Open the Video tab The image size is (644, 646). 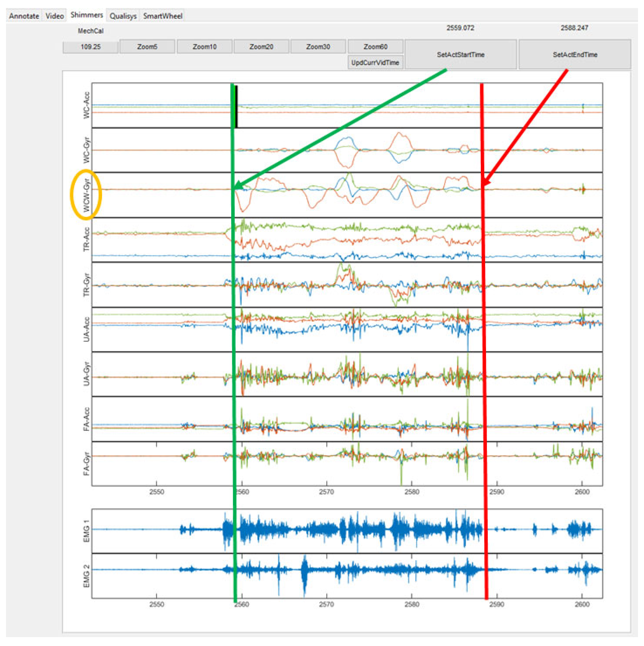(x=54, y=16)
